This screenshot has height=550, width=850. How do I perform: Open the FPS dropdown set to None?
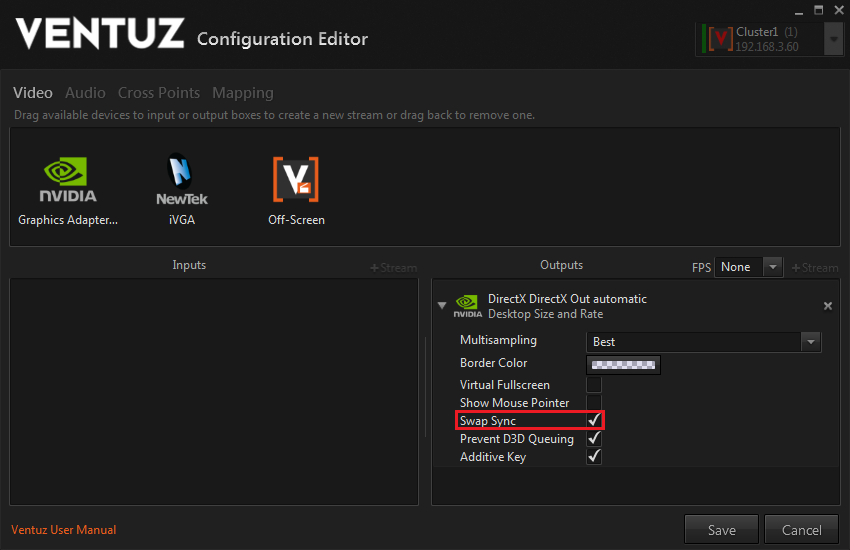[772, 267]
